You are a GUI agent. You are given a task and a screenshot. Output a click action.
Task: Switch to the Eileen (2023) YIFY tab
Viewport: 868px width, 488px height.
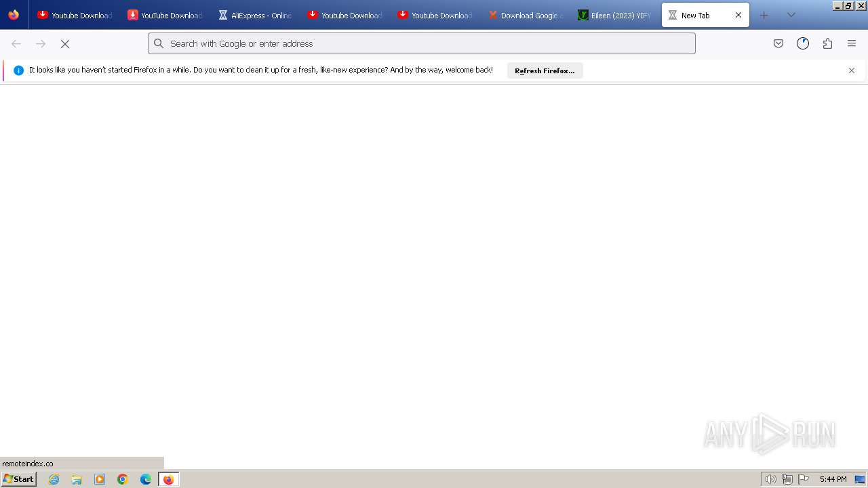pyautogui.click(x=615, y=15)
